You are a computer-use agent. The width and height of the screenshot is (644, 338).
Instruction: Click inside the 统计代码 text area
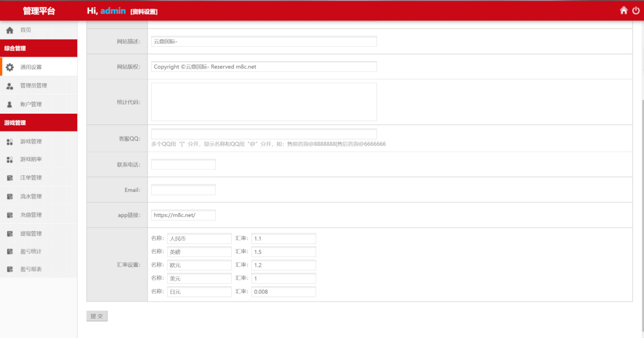264,102
